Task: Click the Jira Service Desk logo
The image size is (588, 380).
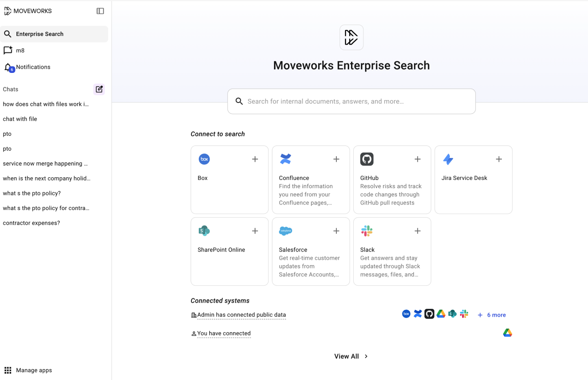Action: [x=448, y=159]
